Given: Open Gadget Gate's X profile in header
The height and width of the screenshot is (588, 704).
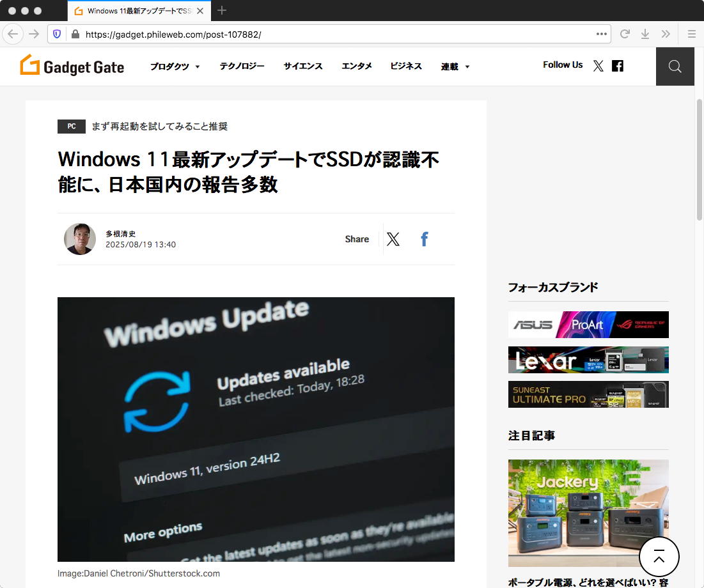Looking at the screenshot, I should point(598,66).
